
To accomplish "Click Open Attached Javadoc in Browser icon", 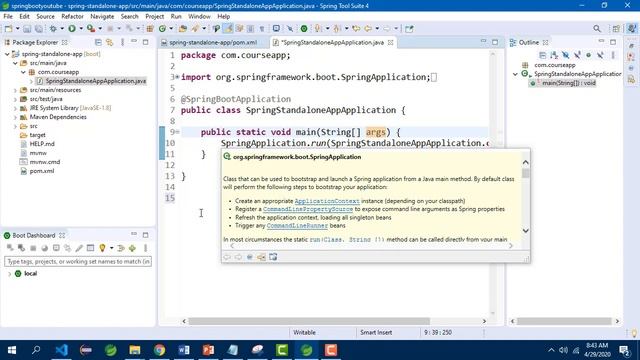I will (x=273, y=257).
